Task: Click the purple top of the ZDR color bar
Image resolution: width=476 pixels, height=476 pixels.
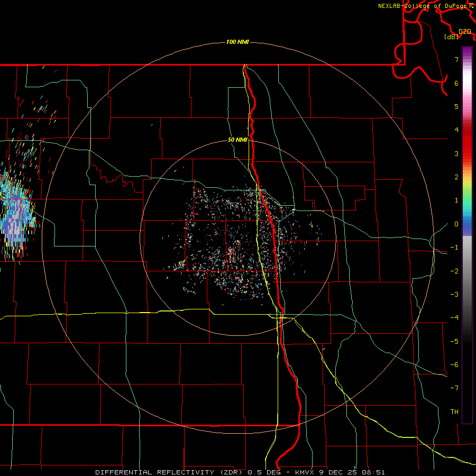Action: pyautogui.click(x=467, y=52)
